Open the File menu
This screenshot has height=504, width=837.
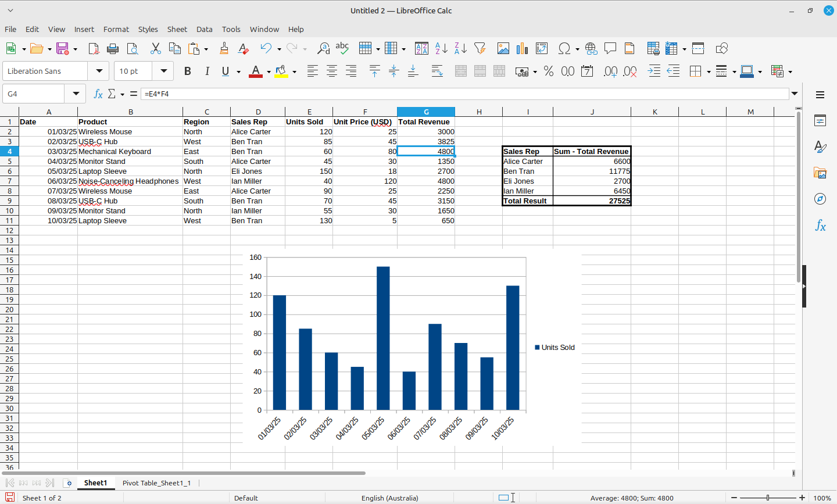10,29
